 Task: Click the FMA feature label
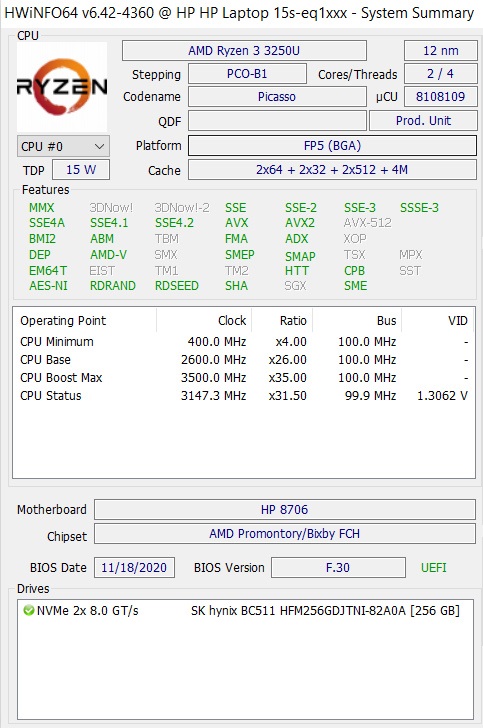(x=236, y=239)
